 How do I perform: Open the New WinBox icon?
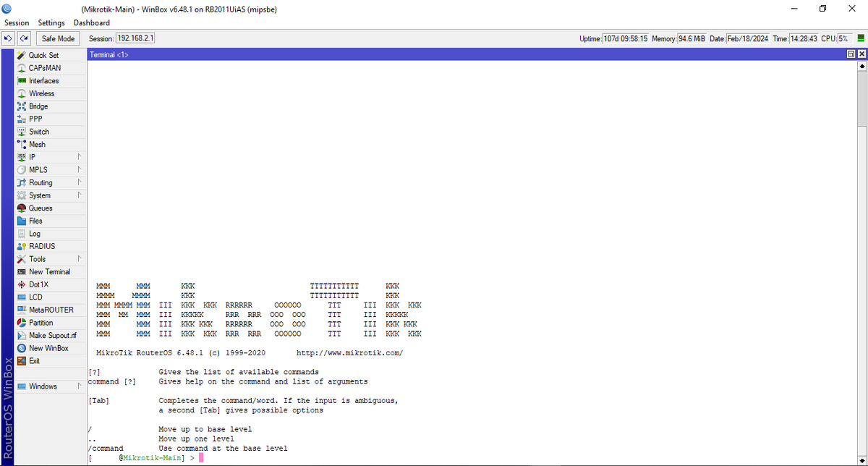22,348
